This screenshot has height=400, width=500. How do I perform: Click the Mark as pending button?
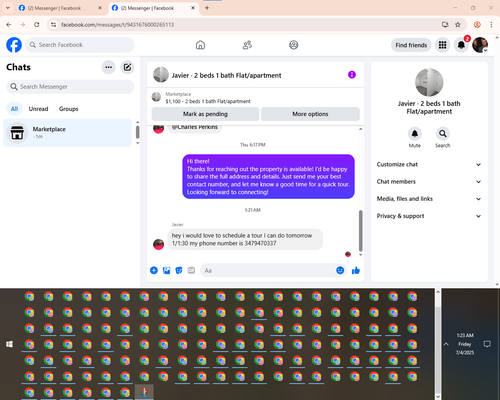[205, 114]
